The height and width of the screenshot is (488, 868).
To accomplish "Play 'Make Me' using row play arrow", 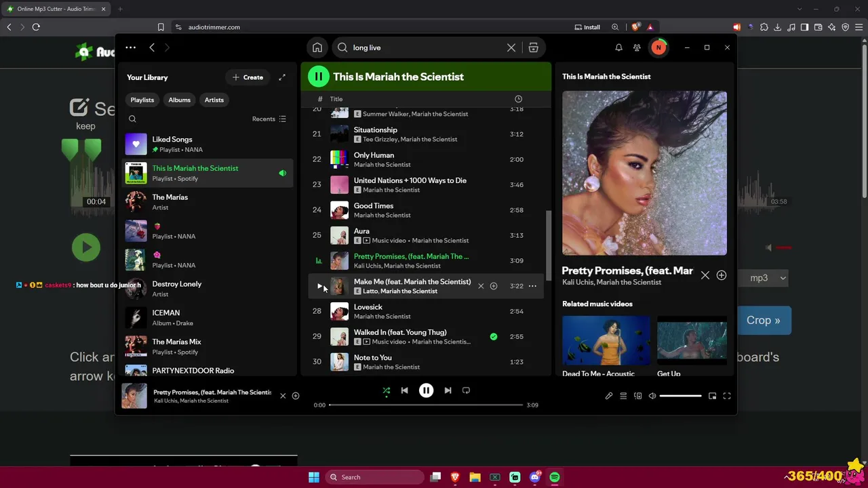I will pyautogui.click(x=319, y=286).
